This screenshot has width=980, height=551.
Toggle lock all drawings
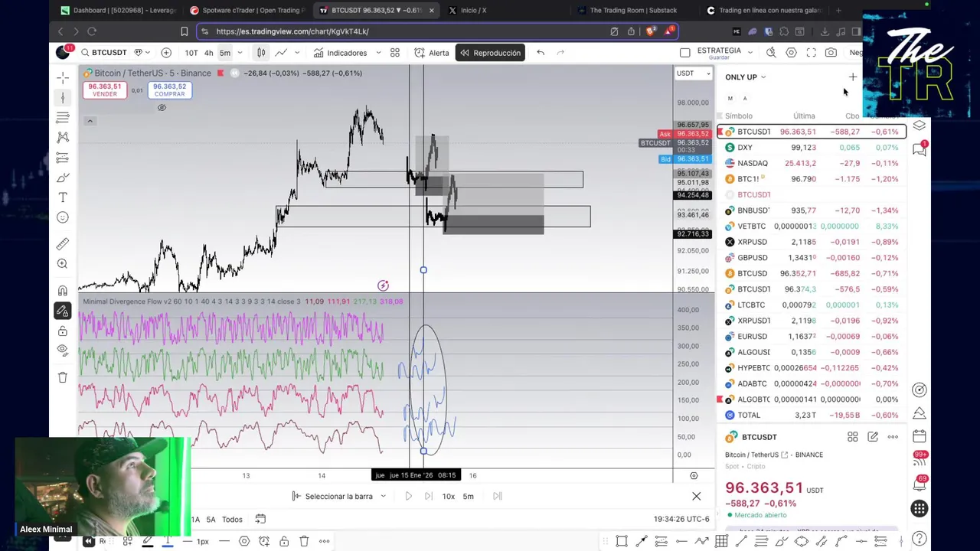[x=63, y=331]
